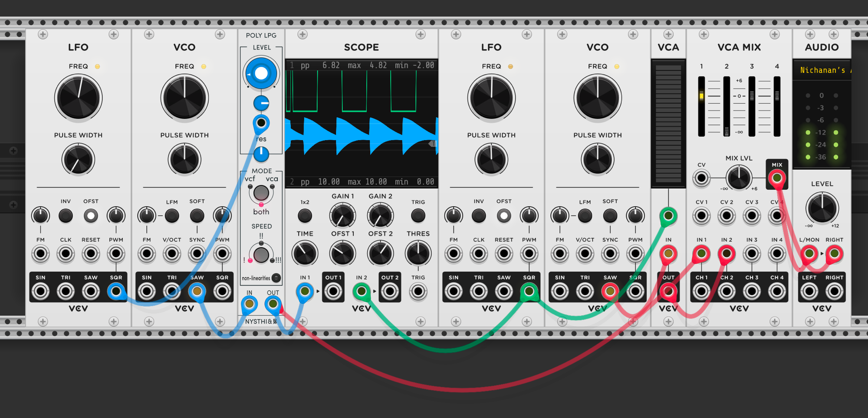This screenshot has width=868, height=418.
Task: Click the SQR output jack on the left LFO
Action: 116,291
